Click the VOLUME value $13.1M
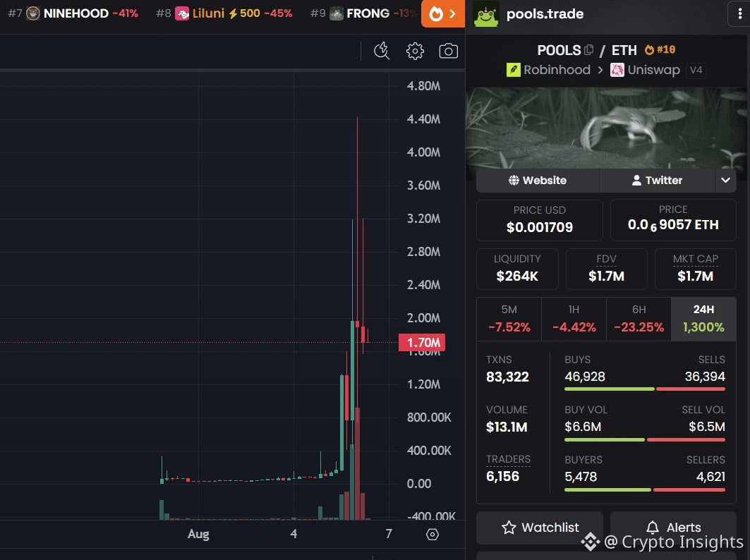This screenshot has height=560, width=750. click(507, 427)
